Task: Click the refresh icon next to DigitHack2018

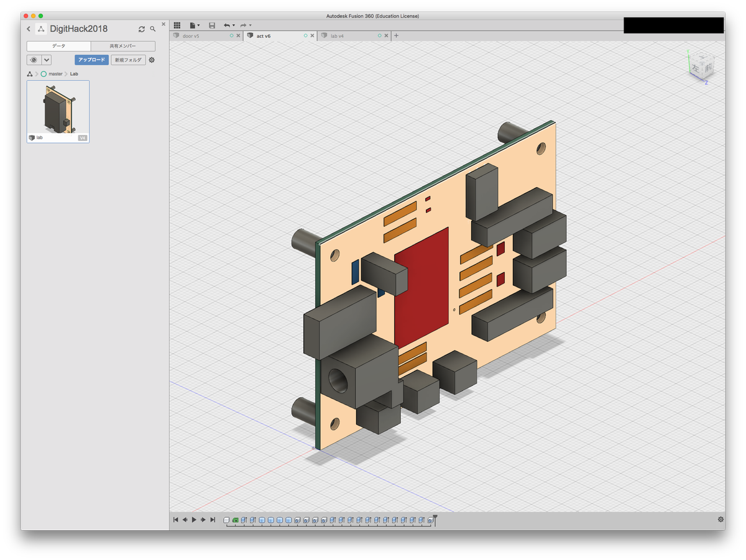Action: (142, 29)
